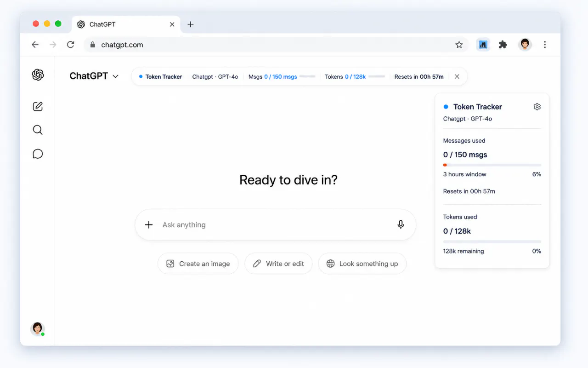
Task: Open the chat bubble icon in the sidebar
Action: (38, 154)
